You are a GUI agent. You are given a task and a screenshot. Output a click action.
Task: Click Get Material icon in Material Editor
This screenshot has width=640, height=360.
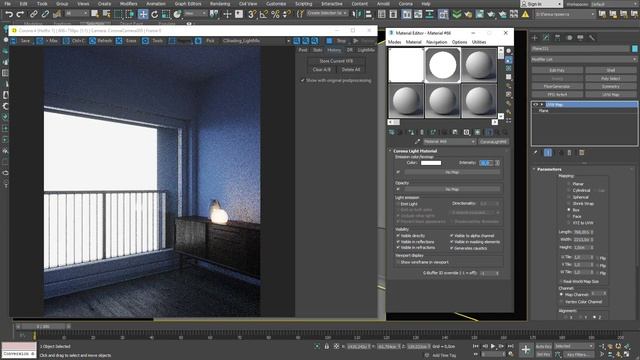391,132
